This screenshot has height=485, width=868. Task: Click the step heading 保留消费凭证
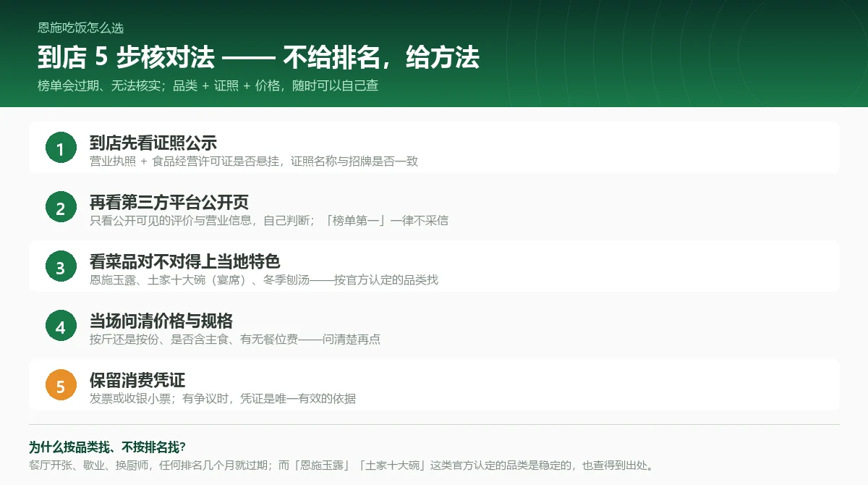(x=137, y=380)
